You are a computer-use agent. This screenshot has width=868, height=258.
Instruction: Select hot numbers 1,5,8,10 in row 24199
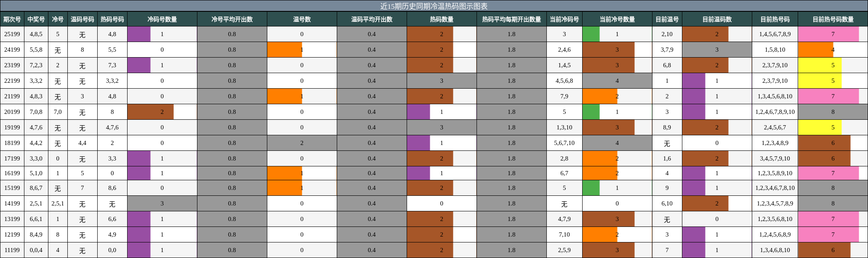(x=775, y=50)
